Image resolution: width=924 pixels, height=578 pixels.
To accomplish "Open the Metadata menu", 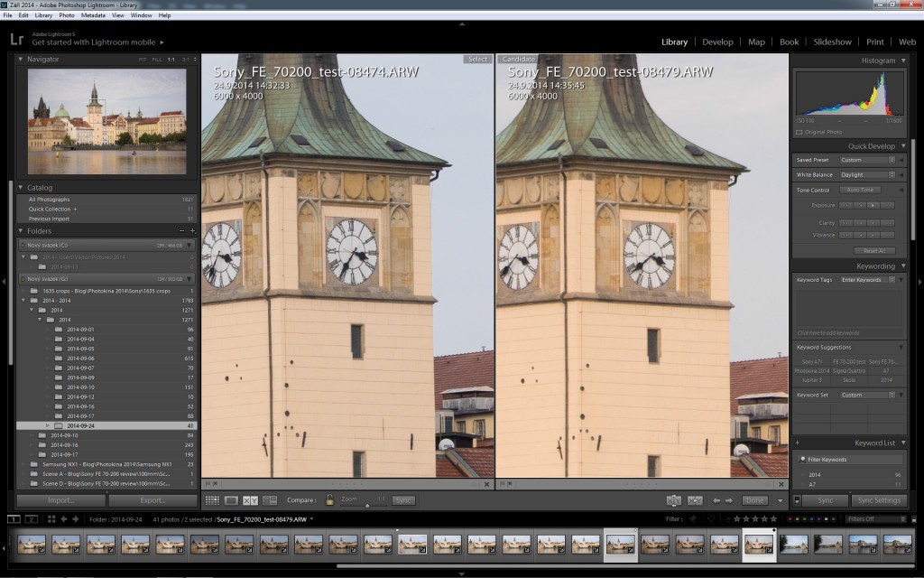I will click(x=93, y=15).
